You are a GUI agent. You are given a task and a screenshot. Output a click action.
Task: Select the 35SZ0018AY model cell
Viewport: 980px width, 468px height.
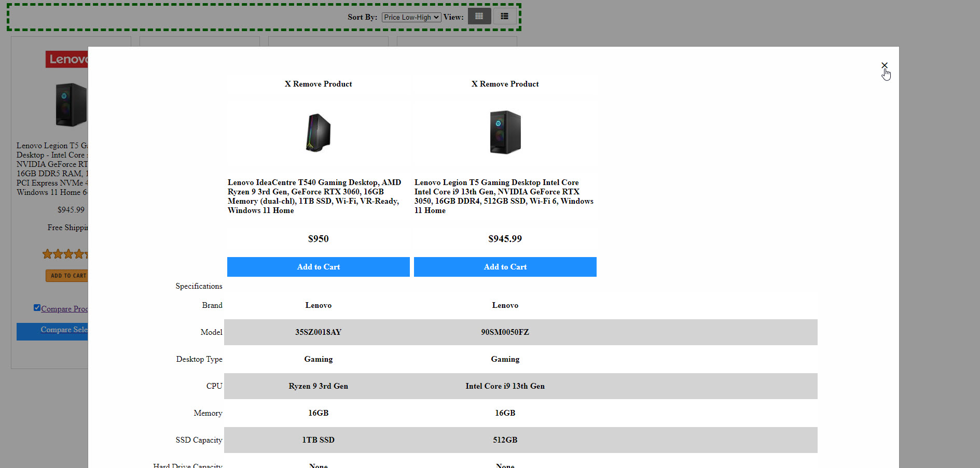318,332
